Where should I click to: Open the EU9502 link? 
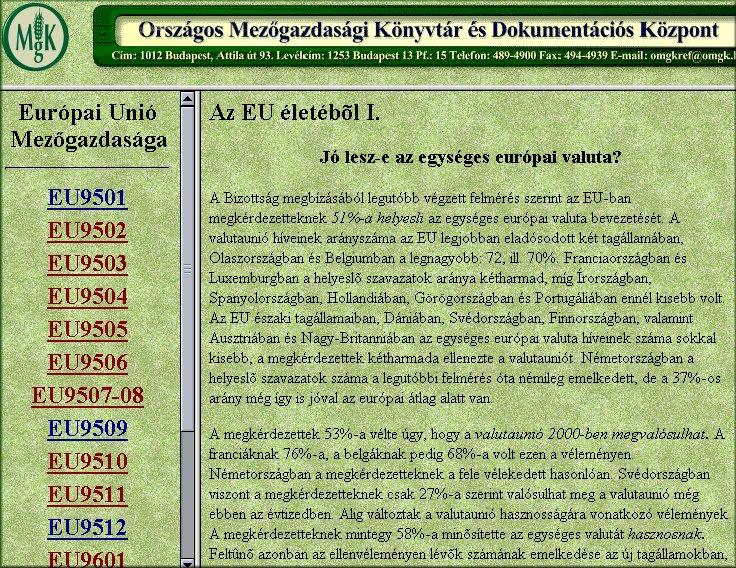point(87,230)
